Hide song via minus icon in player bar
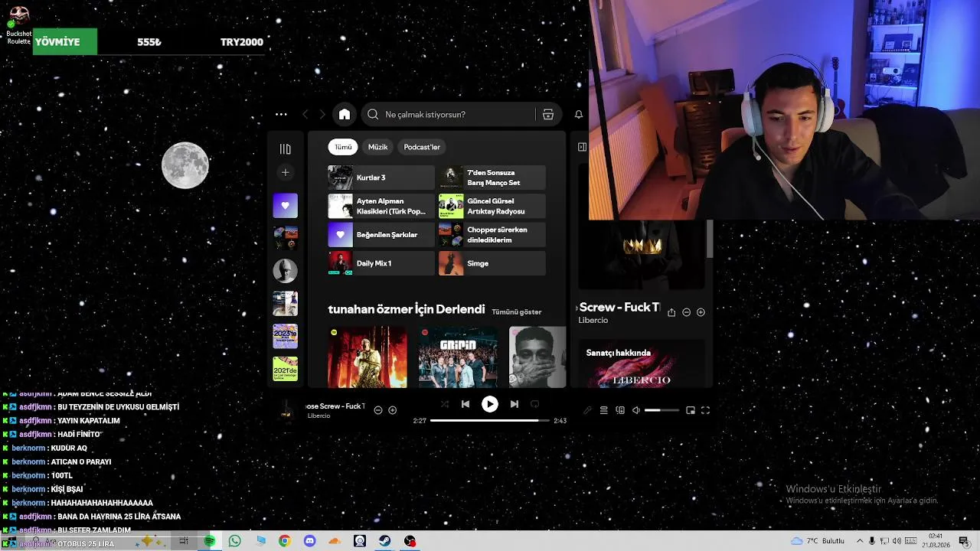This screenshot has height=551, width=980. tap(378, 410)
